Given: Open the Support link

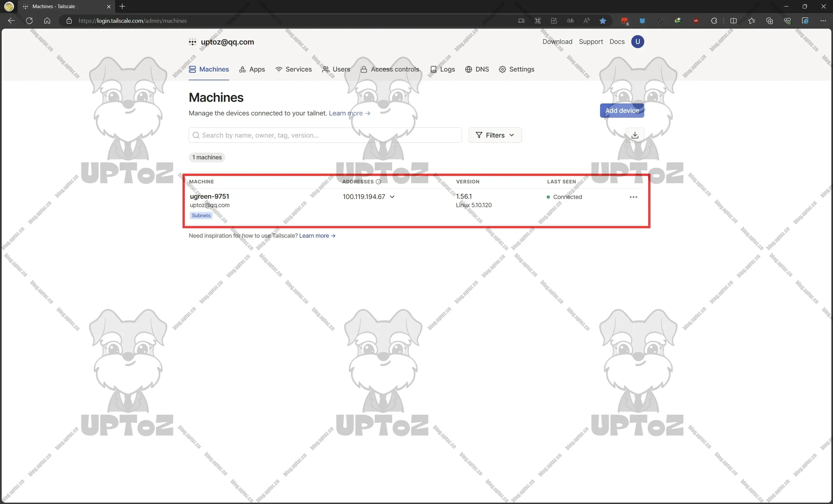Looking at the screenshot, I should [x=591, y=42].
